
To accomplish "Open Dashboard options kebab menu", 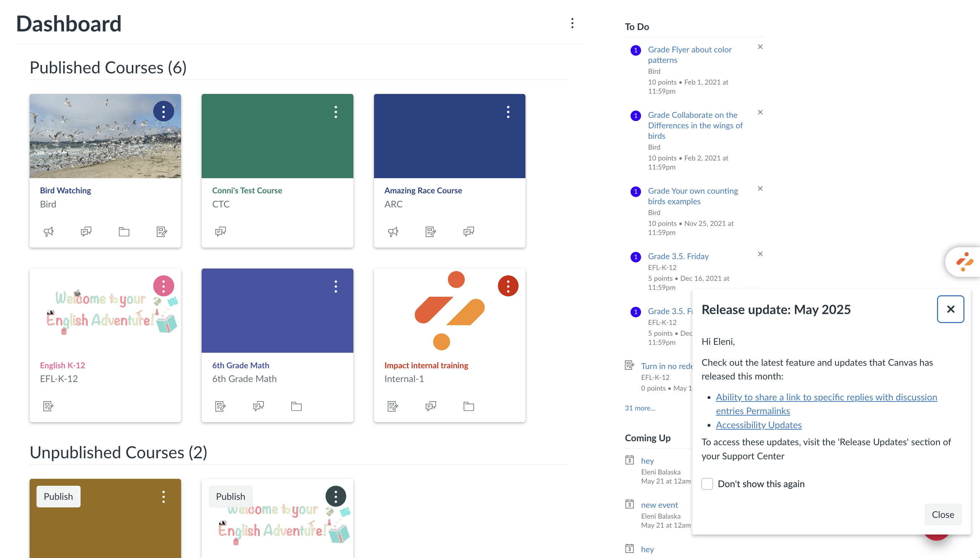I will pyautogui.click(x=572, y=23).
